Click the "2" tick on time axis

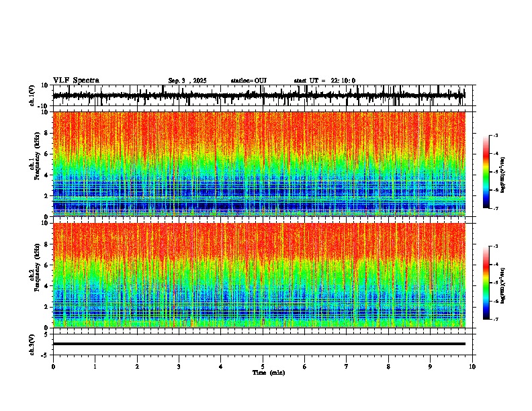pyautogui.click(x=137, y=367)
